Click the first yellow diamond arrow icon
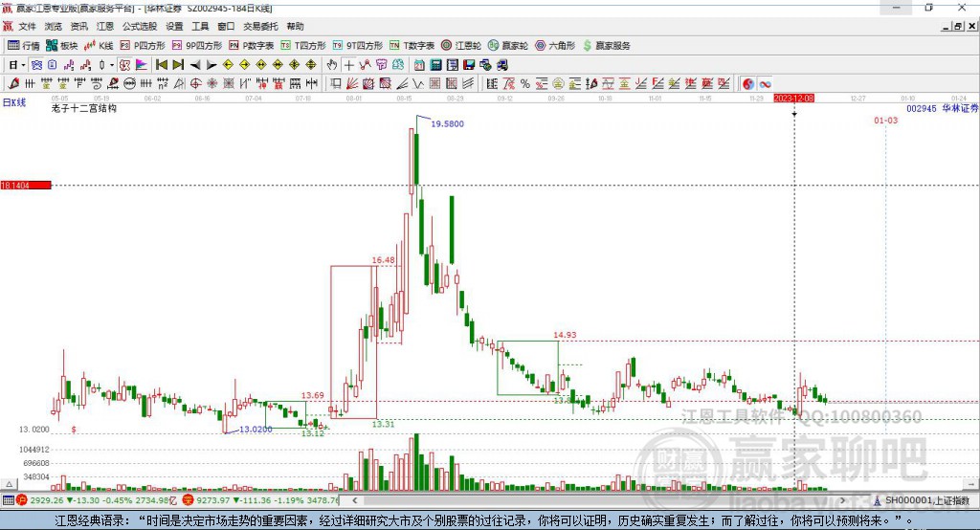The height and width of the screenshot is (530, 980). 228,65
